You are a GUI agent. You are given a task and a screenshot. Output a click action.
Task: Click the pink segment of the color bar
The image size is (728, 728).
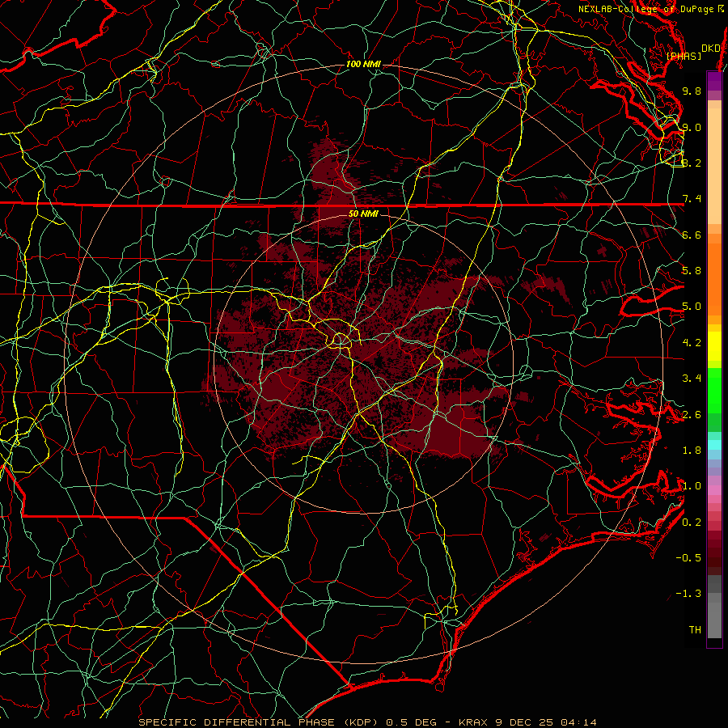714,490
